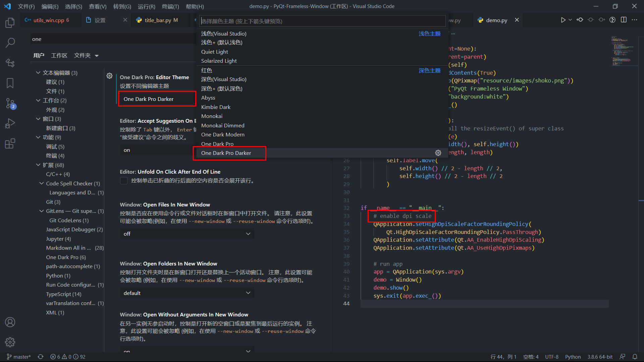Image resolution: width=644 pixels, height=362 pixels.
Task: Click the 行 44, 列 1 cursor position
Action: (503, 357)
